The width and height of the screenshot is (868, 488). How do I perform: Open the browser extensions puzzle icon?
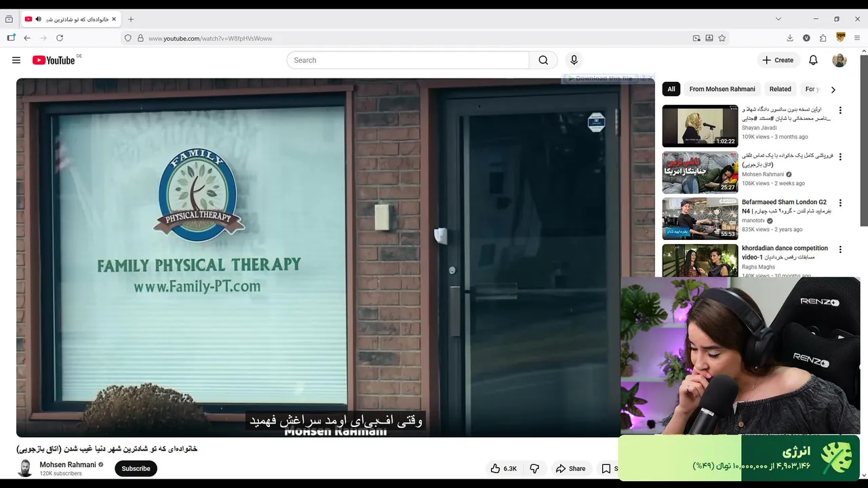pos(823,38)
